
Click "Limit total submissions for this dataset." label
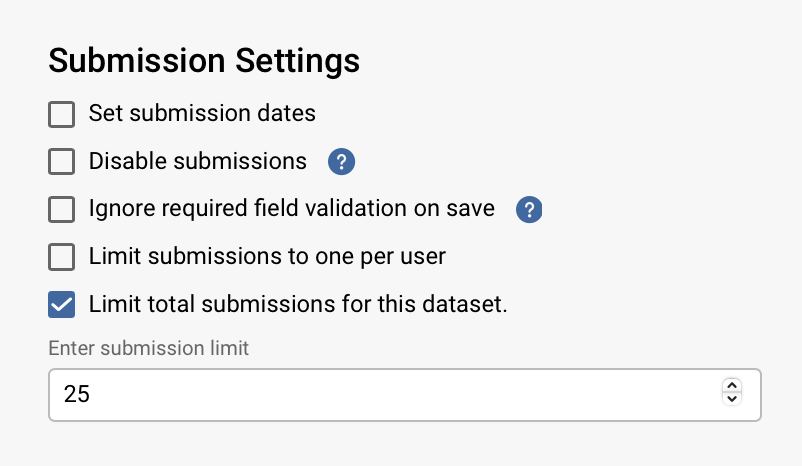[298, 305]
